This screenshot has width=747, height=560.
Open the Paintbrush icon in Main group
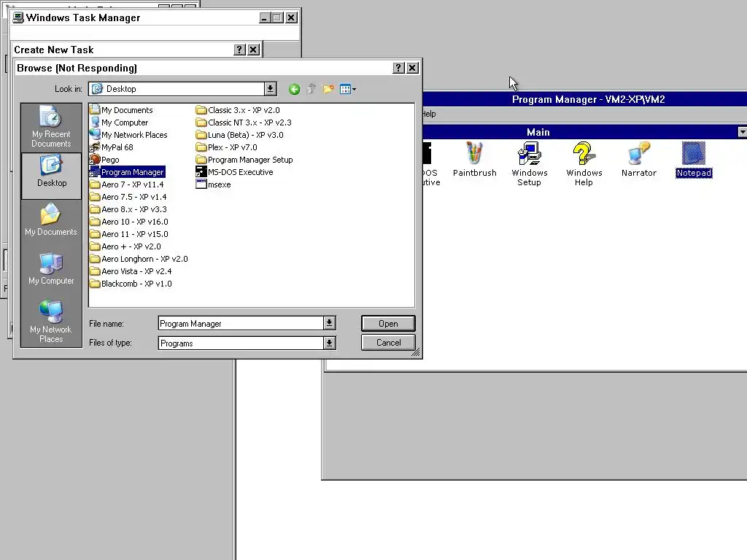[x=474, y=160]
